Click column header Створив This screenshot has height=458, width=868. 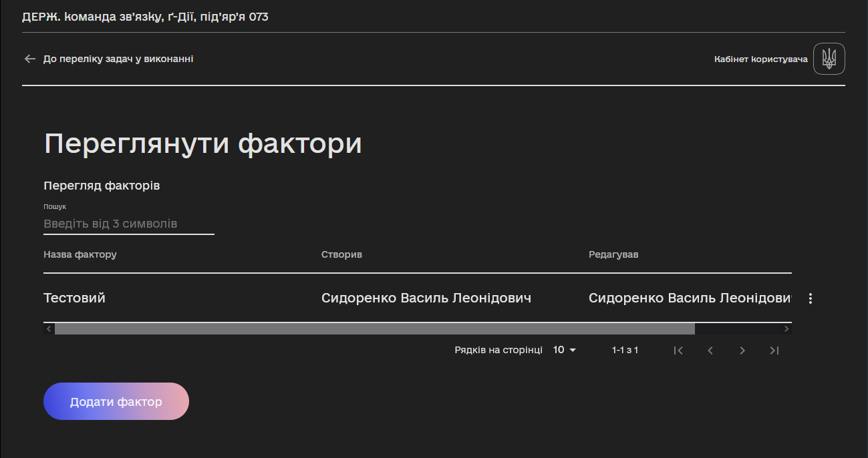pos(341,254)
